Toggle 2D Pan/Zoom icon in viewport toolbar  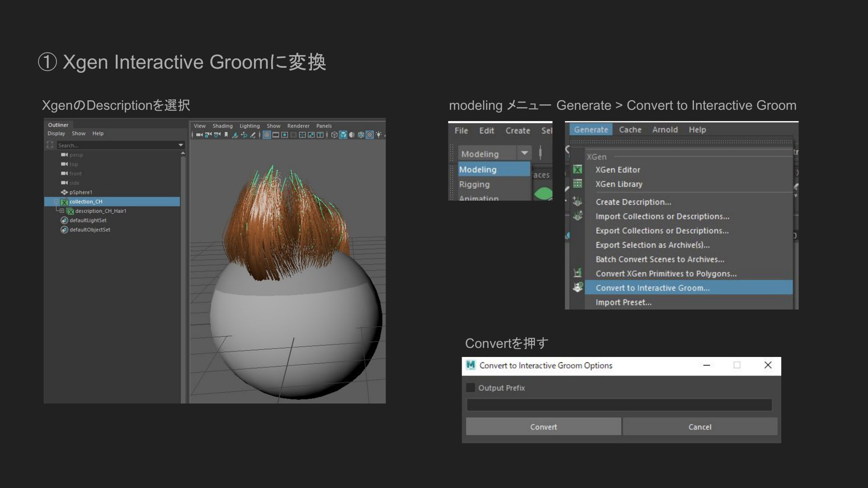point(244,135)
